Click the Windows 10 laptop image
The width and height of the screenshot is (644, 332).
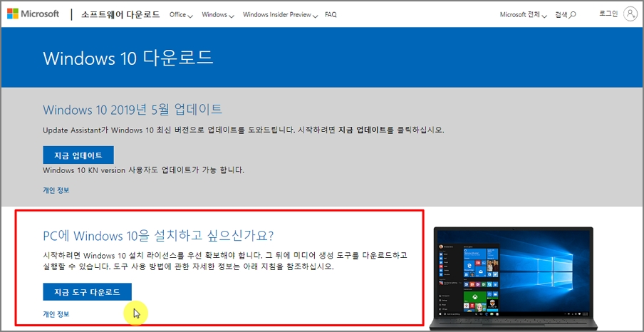click(x=514, y=278)
